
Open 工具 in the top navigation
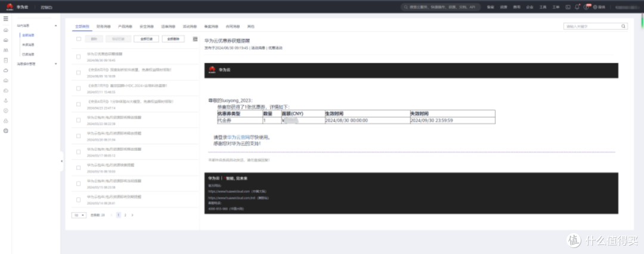[543, 7]
